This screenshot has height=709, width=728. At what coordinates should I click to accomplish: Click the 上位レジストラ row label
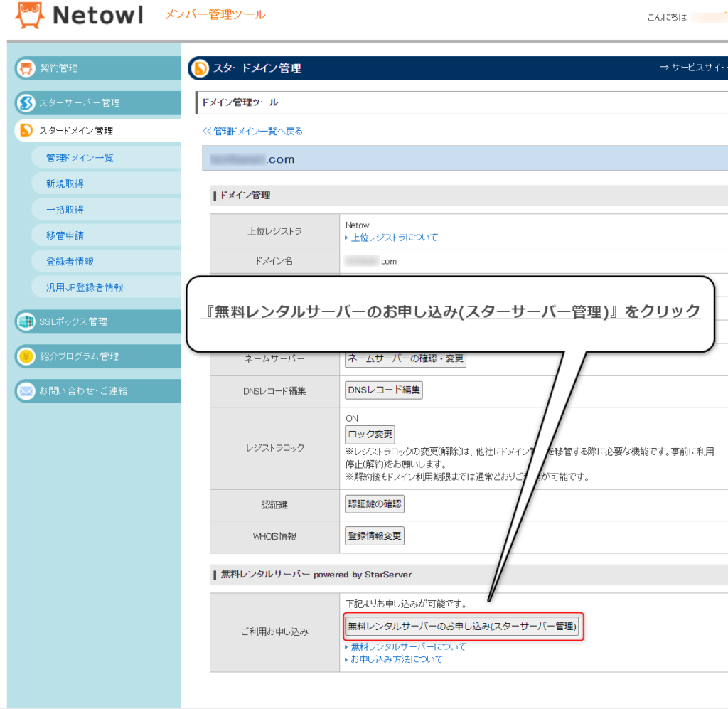point(275,231)
